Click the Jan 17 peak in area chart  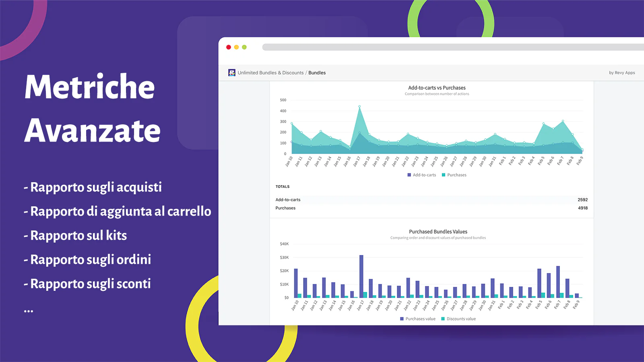click(x=359, y=107)
